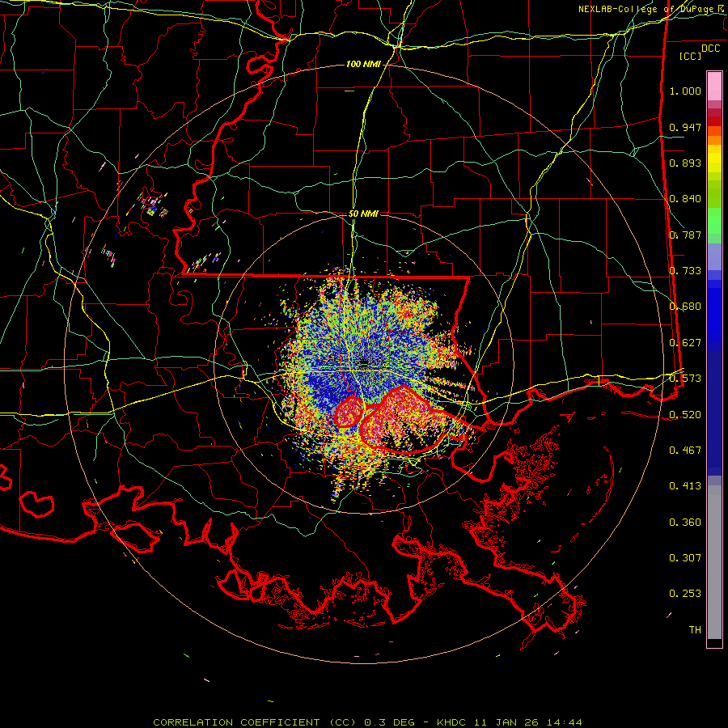
Task: Select the orange color band near 0.947
Action: [x=714, y=136]
